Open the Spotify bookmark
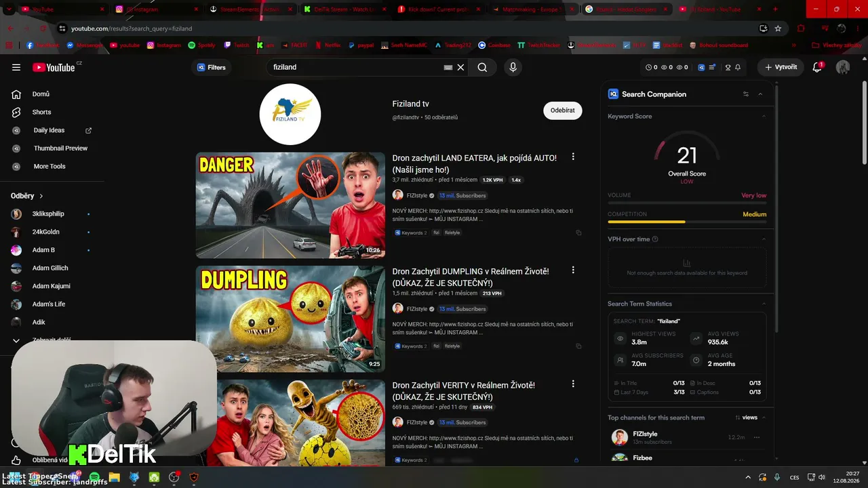 tap(202, 45)
